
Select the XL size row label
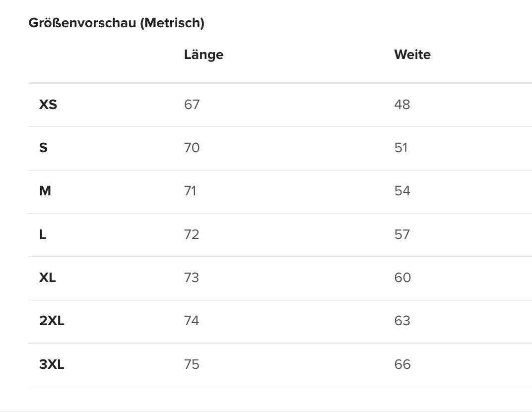(x=48, y=278)
